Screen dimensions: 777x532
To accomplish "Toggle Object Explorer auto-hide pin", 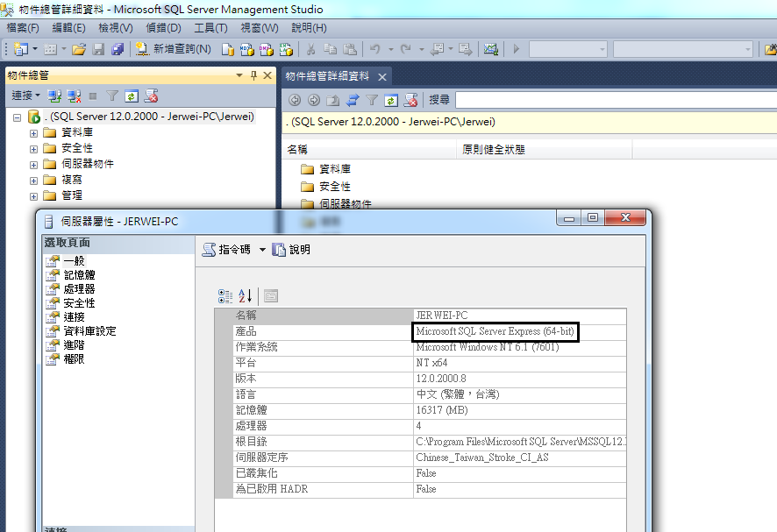I will (x=253, y=75).
